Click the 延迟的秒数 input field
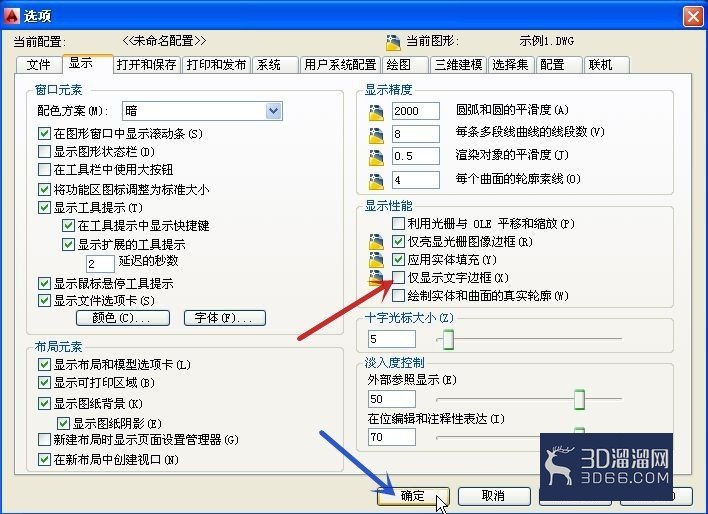Viewport: 708px width, 514px height. click(x=100, y=264)
